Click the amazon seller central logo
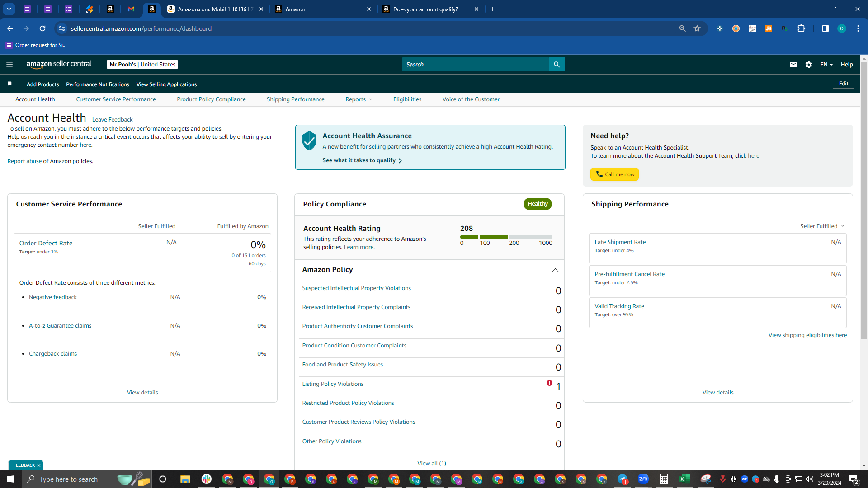This screenshot has height=488, width=868. (x=59, y=64)
